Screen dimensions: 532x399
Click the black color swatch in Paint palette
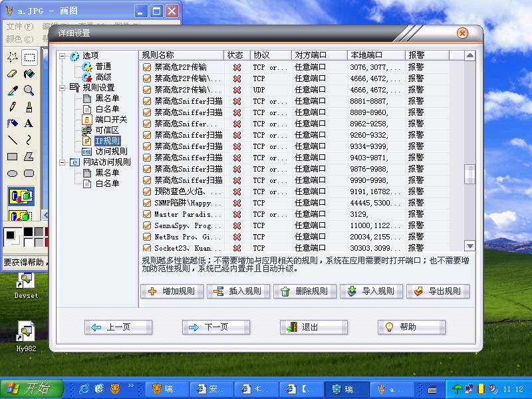point(27,232)
